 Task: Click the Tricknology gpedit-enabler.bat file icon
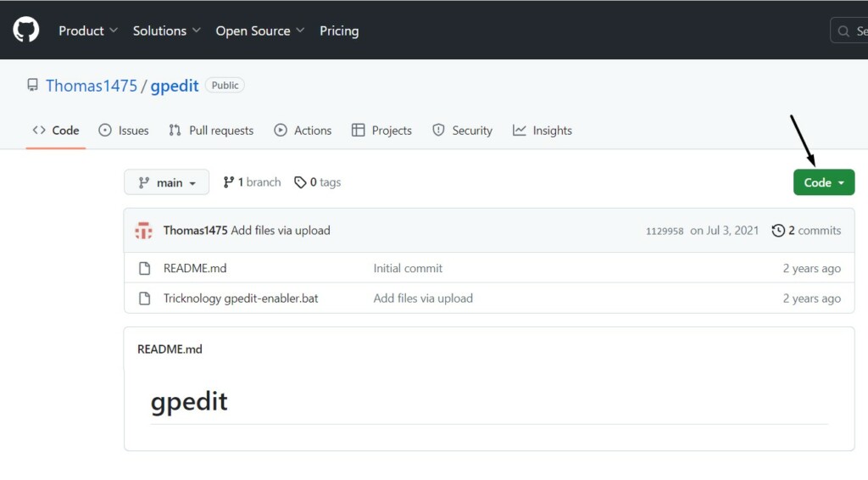point(144,299)
